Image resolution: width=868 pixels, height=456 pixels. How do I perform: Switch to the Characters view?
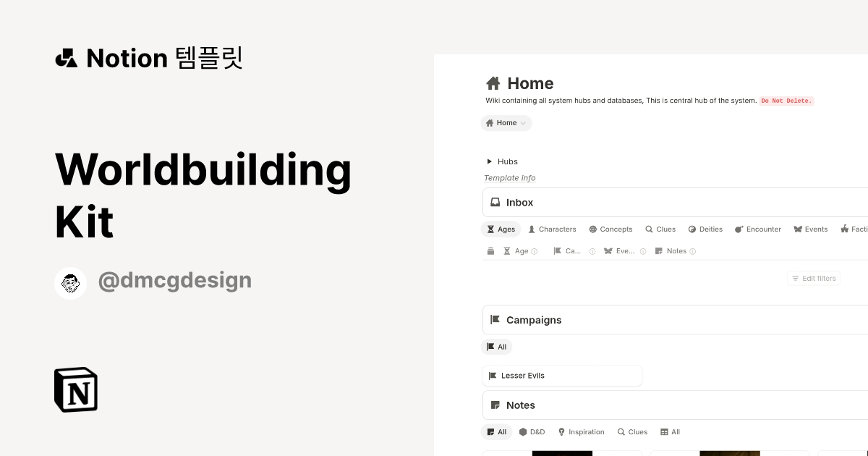click(552, 229)
